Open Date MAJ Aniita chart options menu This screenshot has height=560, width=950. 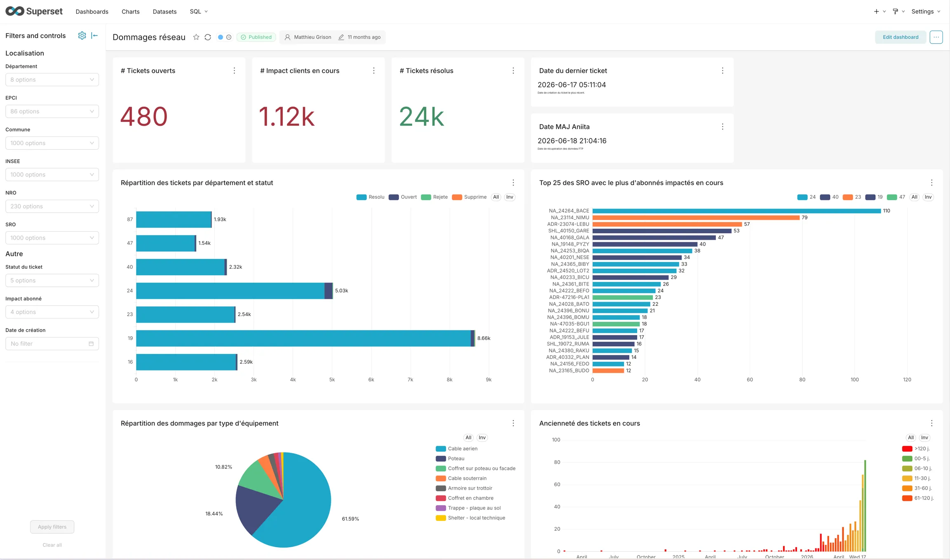coord(722,127)
